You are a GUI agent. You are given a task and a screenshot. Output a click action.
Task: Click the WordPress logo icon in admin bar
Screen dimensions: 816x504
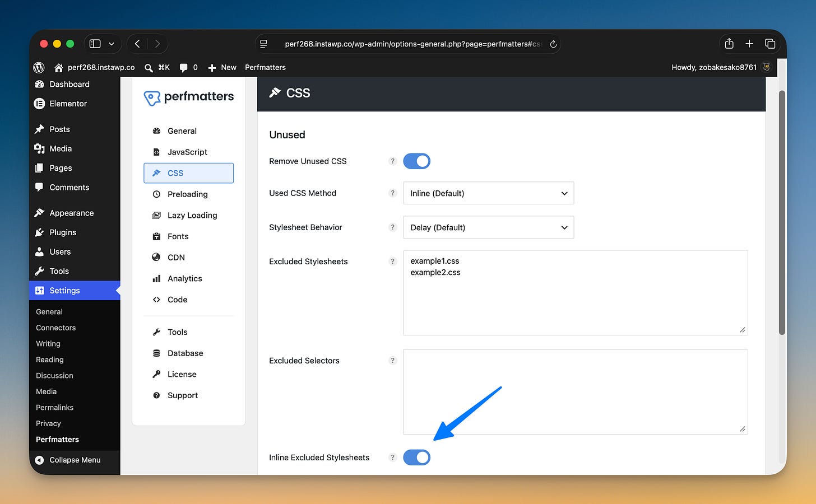[x=39, y=67]
